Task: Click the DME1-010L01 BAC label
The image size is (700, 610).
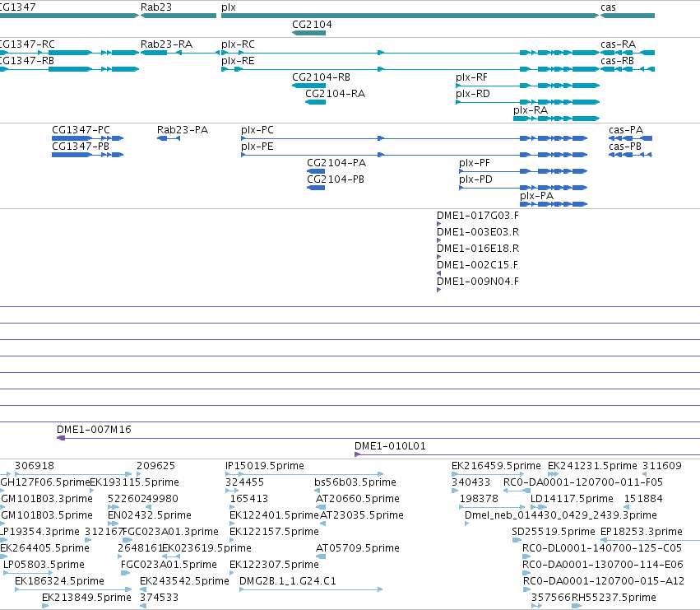Action: click(390, 446)
